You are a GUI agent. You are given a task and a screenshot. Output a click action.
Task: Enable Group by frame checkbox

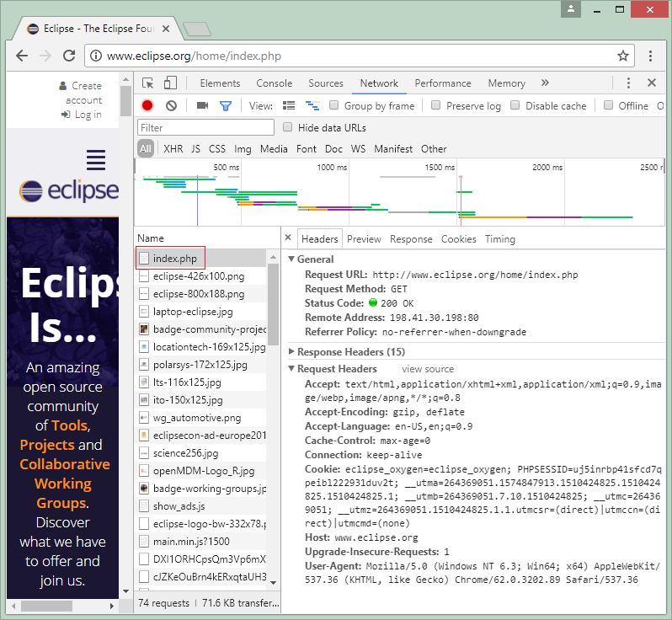click(333, 105)
